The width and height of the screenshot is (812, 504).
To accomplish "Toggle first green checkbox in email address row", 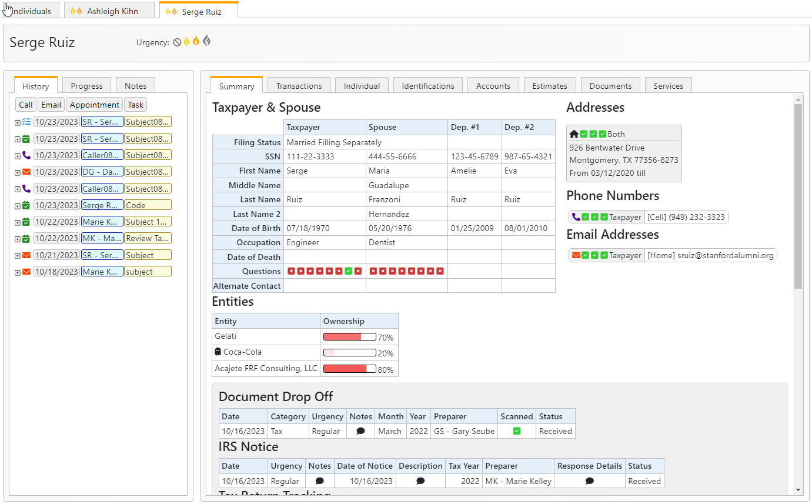I will point(585,255).
